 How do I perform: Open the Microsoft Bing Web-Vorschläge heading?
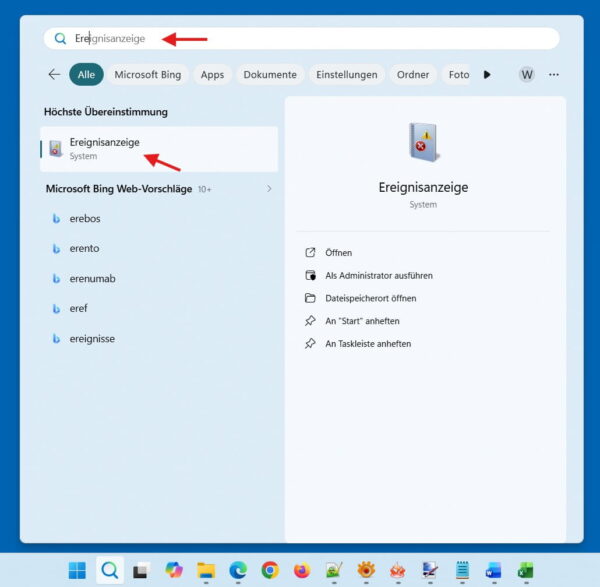coord(119,189)
